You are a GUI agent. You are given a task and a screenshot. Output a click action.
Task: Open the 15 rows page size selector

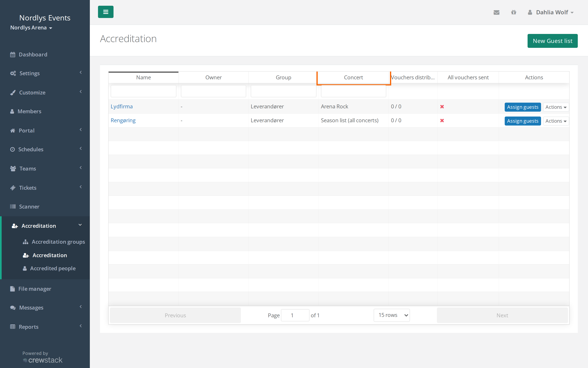392,315
